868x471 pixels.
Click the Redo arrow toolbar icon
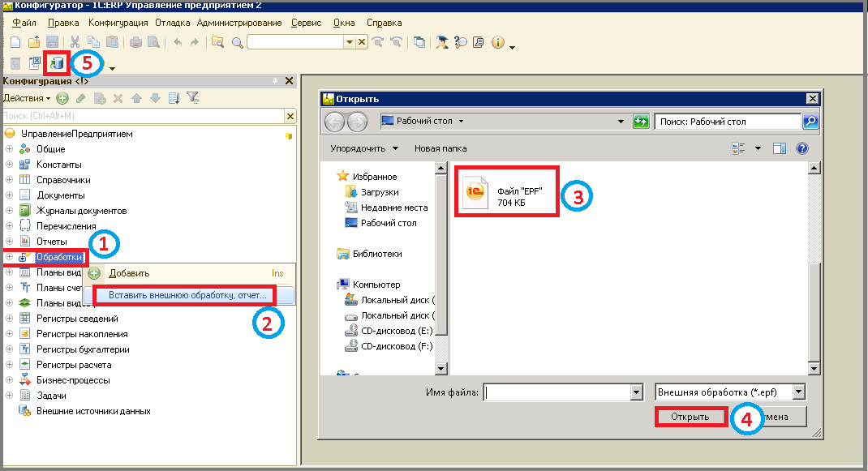tap(195, 42)
